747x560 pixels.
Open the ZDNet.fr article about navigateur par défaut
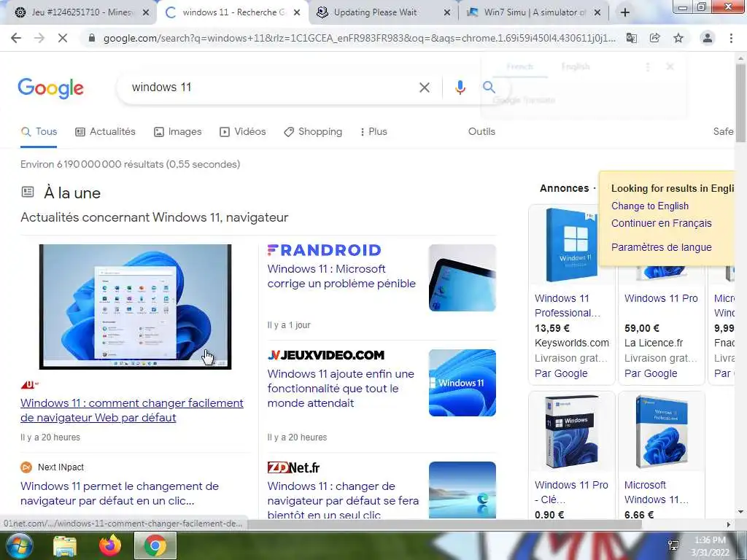[343, 500]
